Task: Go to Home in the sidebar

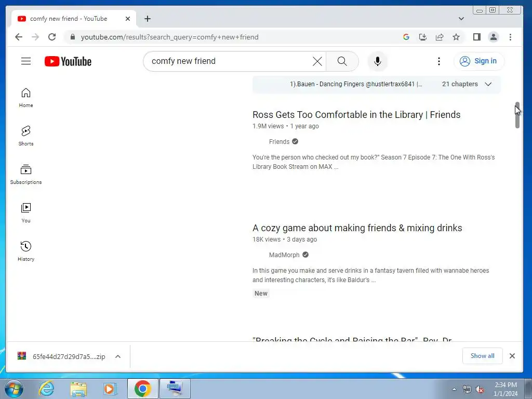Action: click(x=26, y=98)
